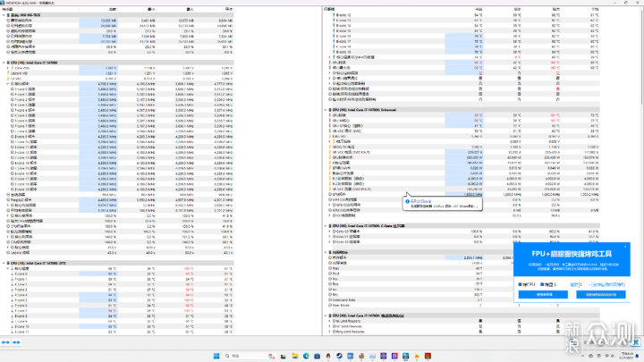644x362 pixels.
Task: Expand the Core C6 residency row
Action: (329, 241)
